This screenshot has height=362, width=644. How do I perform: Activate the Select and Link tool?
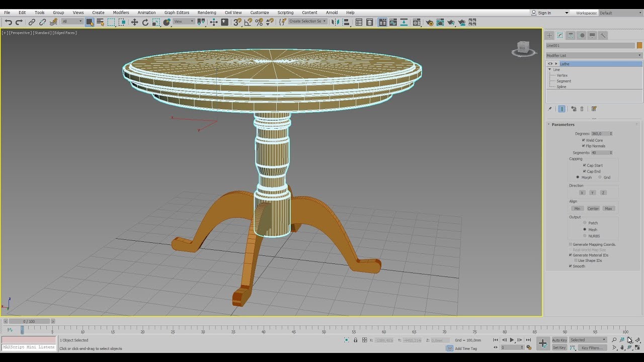(x=32, y=22)
